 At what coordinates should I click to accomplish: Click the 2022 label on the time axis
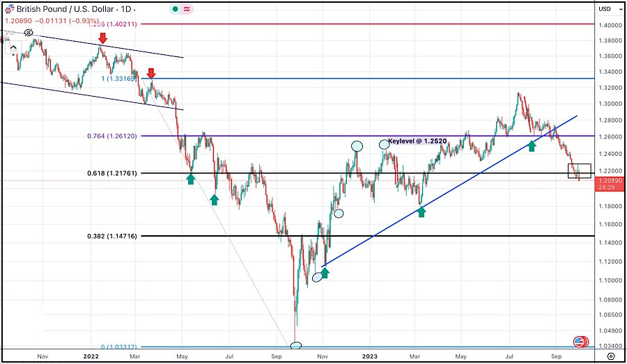point(91,356)
